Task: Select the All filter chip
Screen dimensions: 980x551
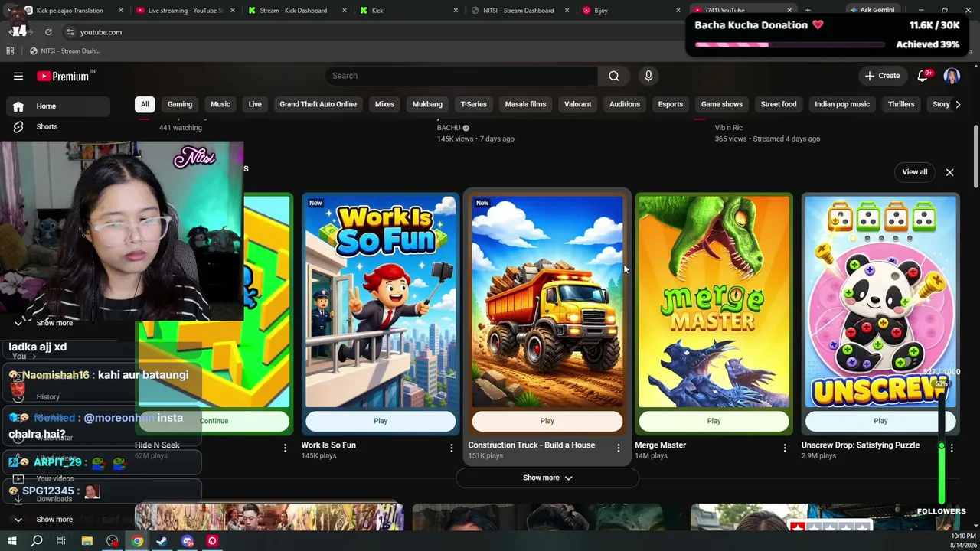Action: click(145, 104)
